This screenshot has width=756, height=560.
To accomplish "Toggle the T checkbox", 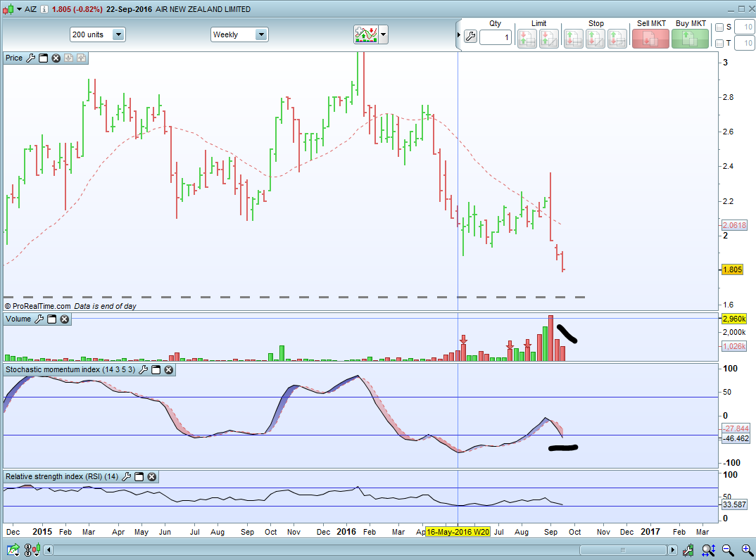I will [719, 44].
